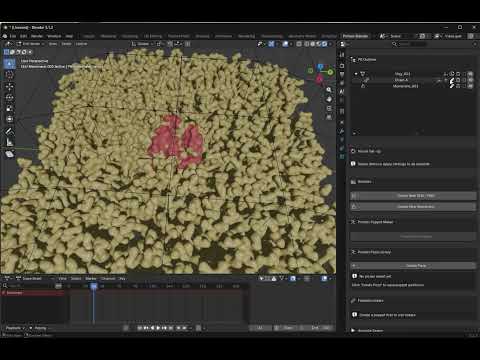The image size is (480, 360).
Task: Open the Playback dropdown in timeline footer
Action: (15, 328)
